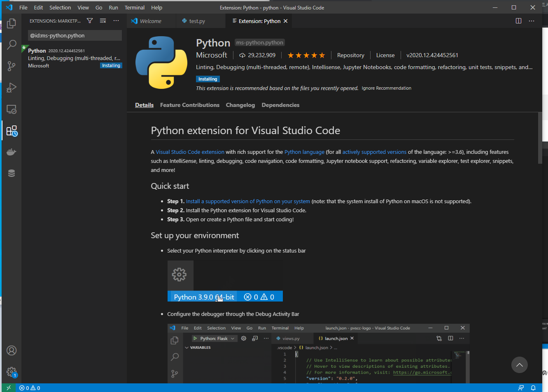Open the Run and Debug view
This screenshot has width=548, height=392.
(x=11, y=88)
